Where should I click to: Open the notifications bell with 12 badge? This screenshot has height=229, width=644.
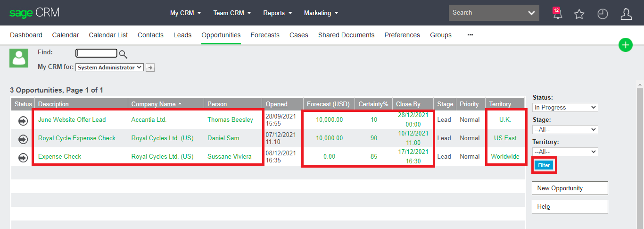(x=557, y=13)
